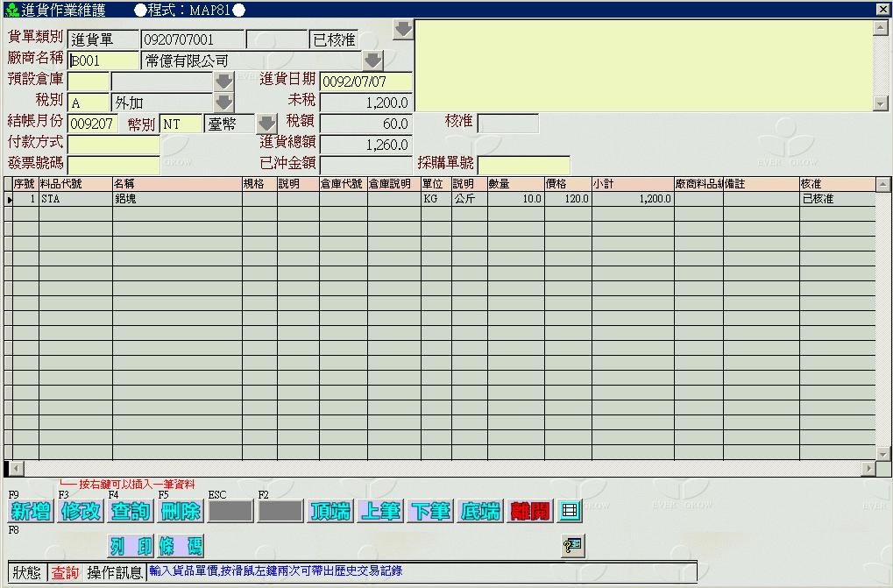Expand the 稅別 tax type dropdown
893x588 pixels.
coord(224,103)
